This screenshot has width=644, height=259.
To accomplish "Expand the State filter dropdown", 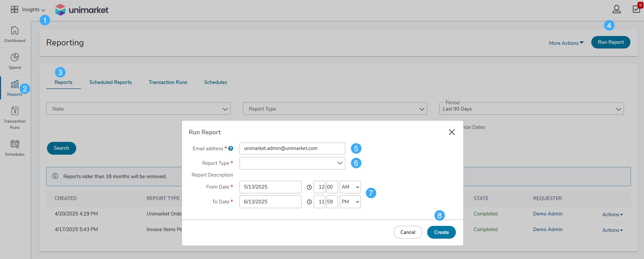I will pyautogui.click(x=138, y=109).
